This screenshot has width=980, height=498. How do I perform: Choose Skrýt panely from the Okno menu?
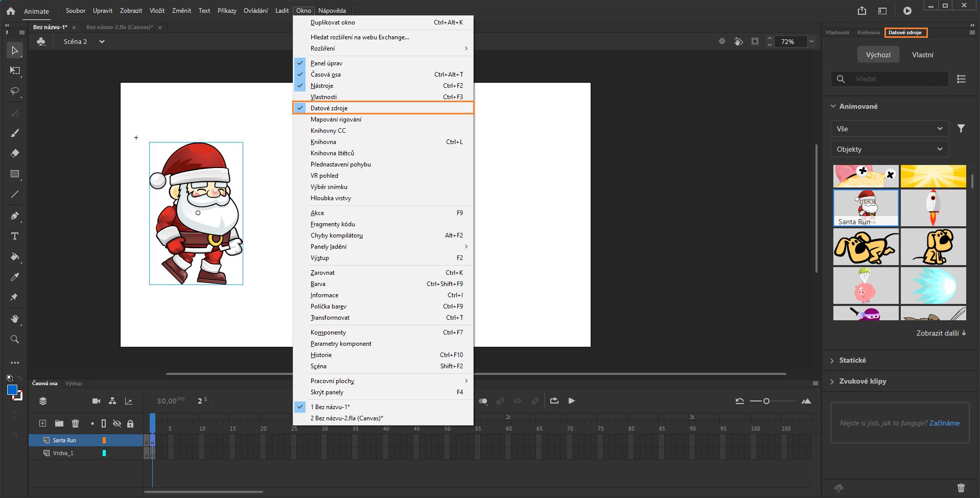(x=383, y=392)
